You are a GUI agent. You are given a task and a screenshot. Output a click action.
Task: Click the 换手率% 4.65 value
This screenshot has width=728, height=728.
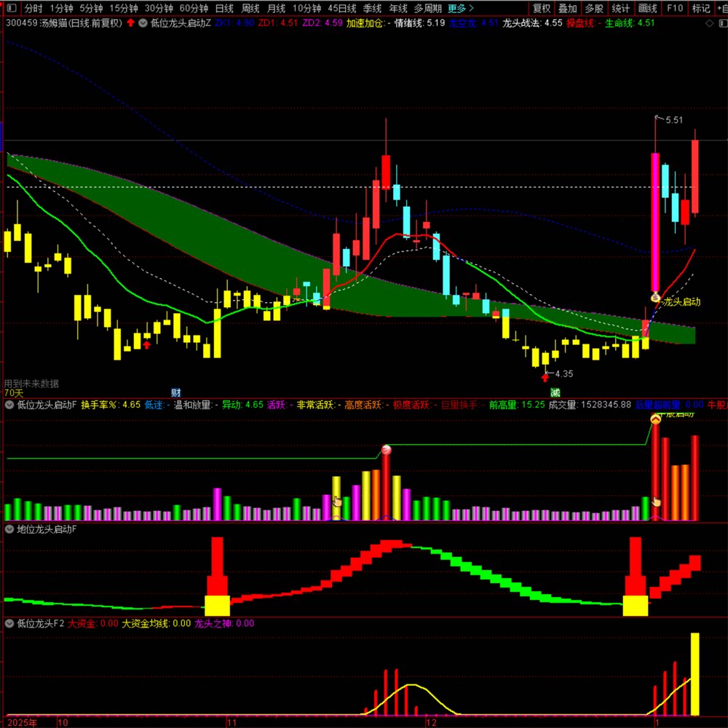(111, 405)
